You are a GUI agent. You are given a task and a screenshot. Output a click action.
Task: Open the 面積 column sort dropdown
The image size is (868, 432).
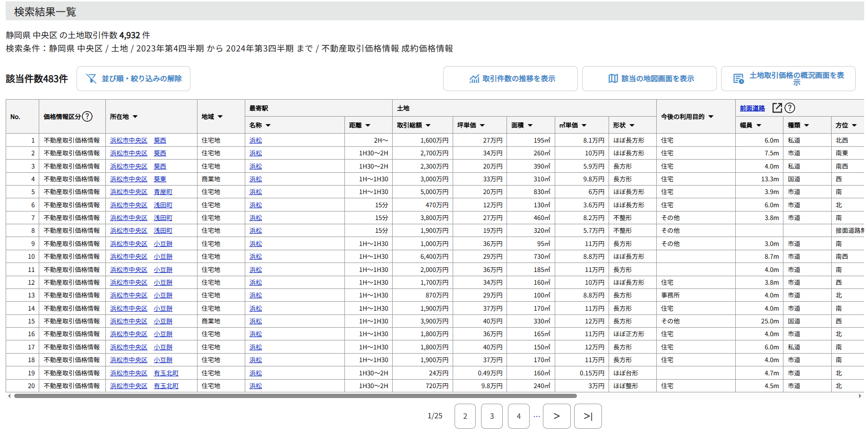click(530, 125)
